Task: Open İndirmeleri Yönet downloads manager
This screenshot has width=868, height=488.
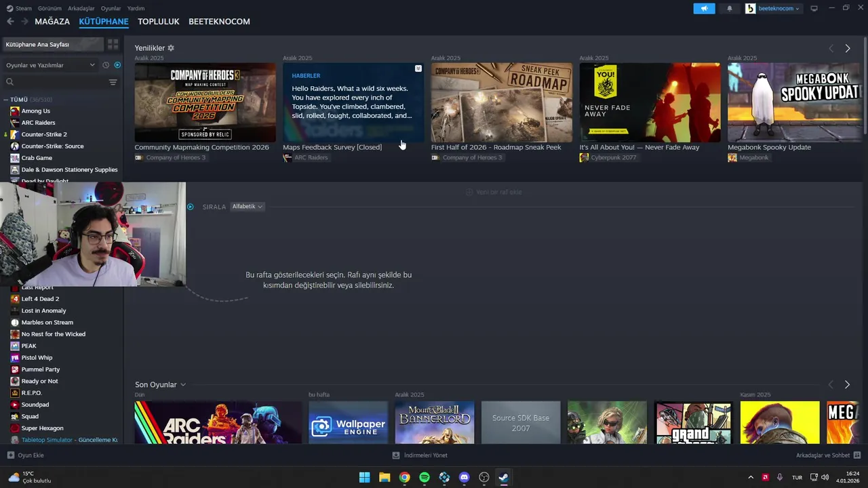Action: click(420, 455)
